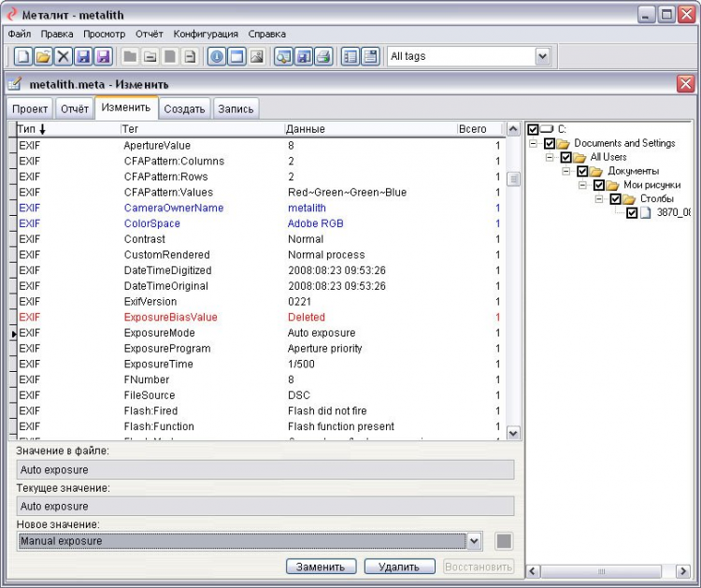This screenshot has height=588, width=701.
Task: Click the new project toolbar icon
Action: pos(22,57)
